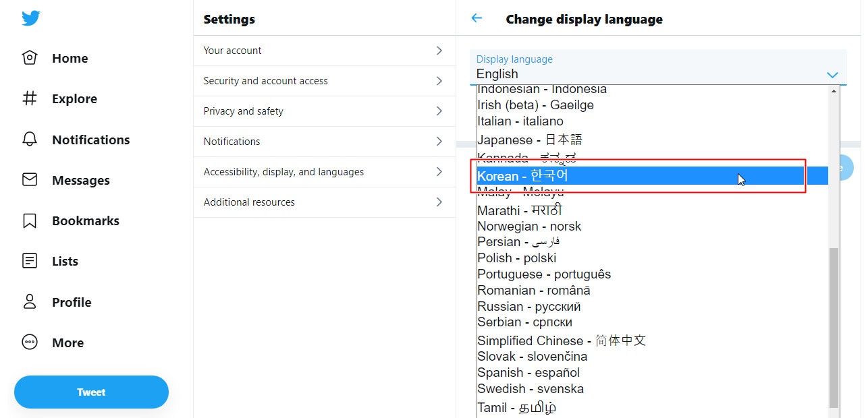
Task: Expand chevron beside Additional resources
Action: 439,202
